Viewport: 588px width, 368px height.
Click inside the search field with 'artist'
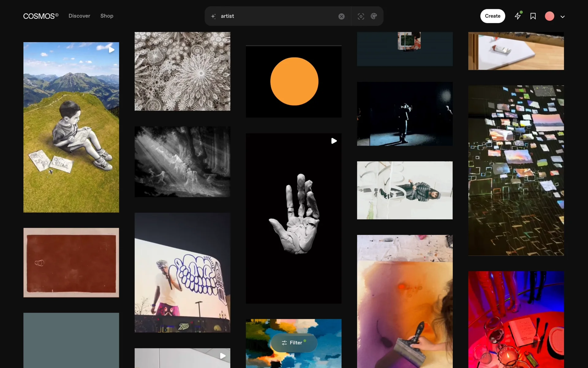[x=276, y=16]
